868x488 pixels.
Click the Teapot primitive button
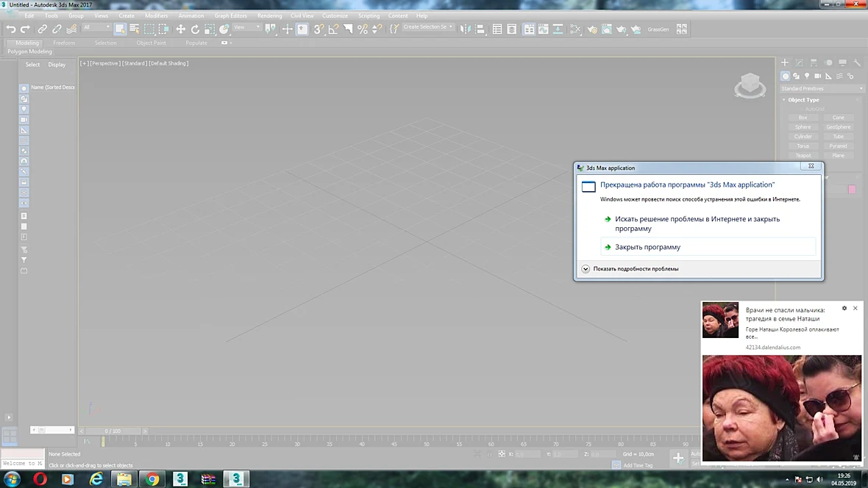803,156
